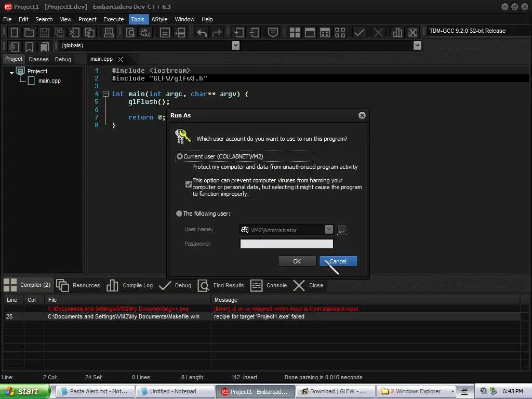Open taskbar Windows Explorer group dropdown arrow
Viewport: 532px width, 399px height.
pyautogui.click(x=453, y=391)
